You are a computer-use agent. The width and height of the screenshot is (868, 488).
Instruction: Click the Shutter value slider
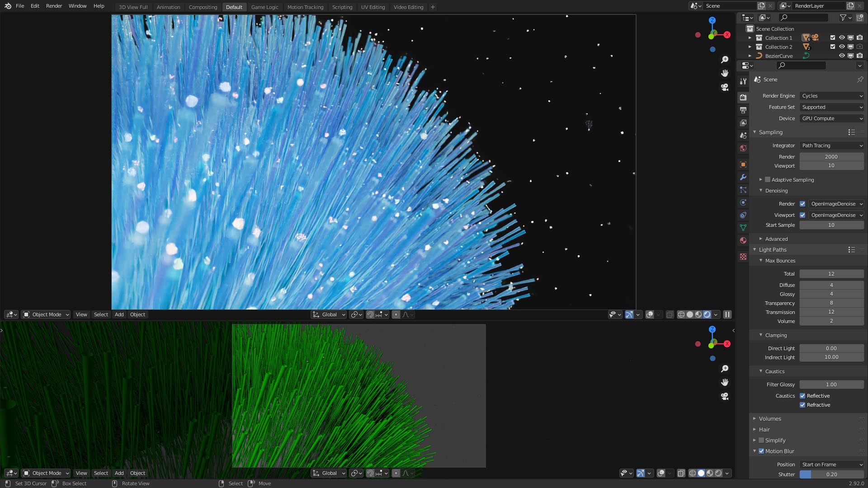click(832, 474)
